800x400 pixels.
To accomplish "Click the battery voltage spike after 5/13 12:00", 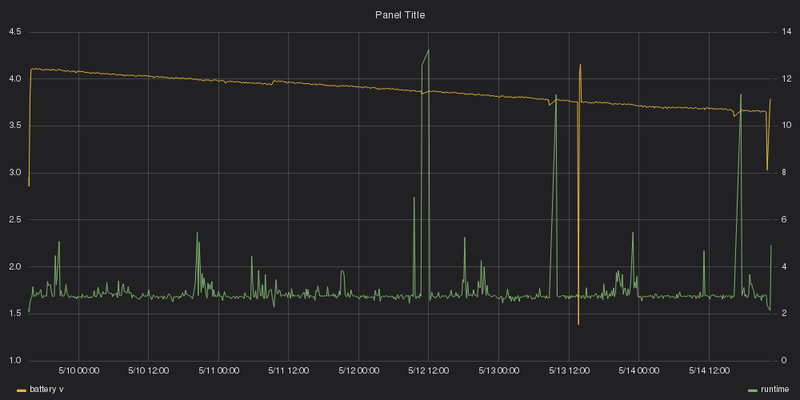I will click(580, 65).
